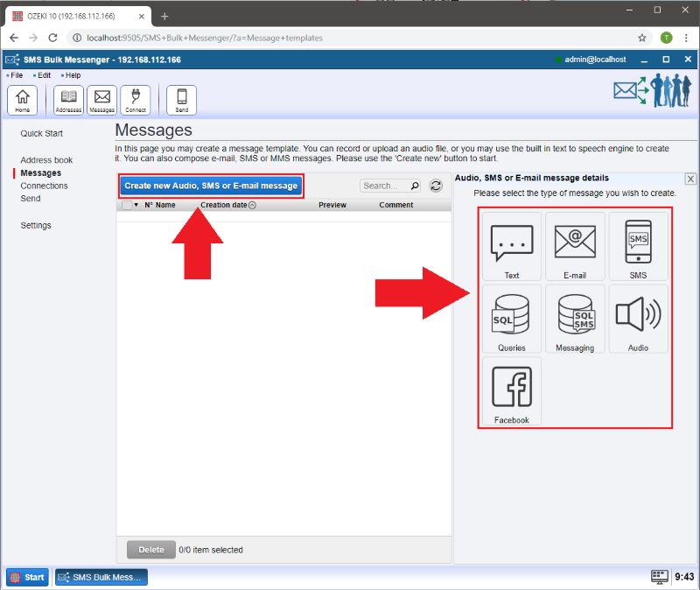Click the Connect plug toolbar icon
The width and height of the screenshot is (700, 590).
(x=136, y=100)
